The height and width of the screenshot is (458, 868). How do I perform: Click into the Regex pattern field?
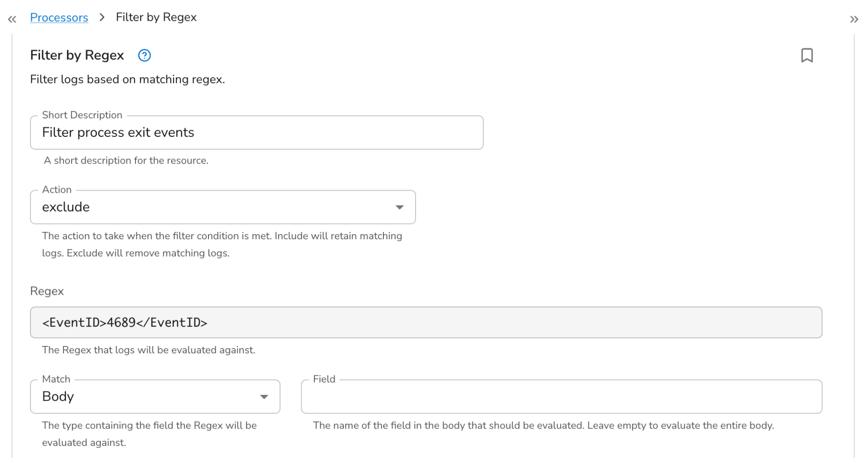[426, 323]
